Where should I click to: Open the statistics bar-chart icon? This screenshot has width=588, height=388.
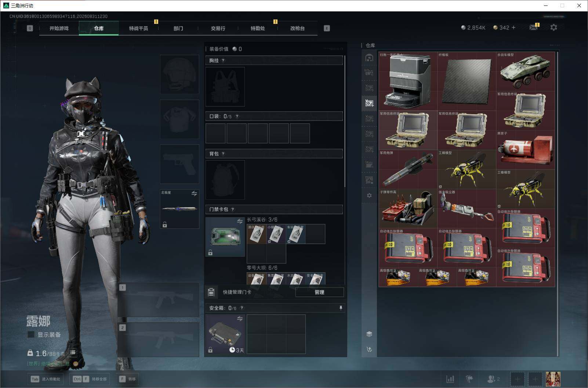[450, 379]
